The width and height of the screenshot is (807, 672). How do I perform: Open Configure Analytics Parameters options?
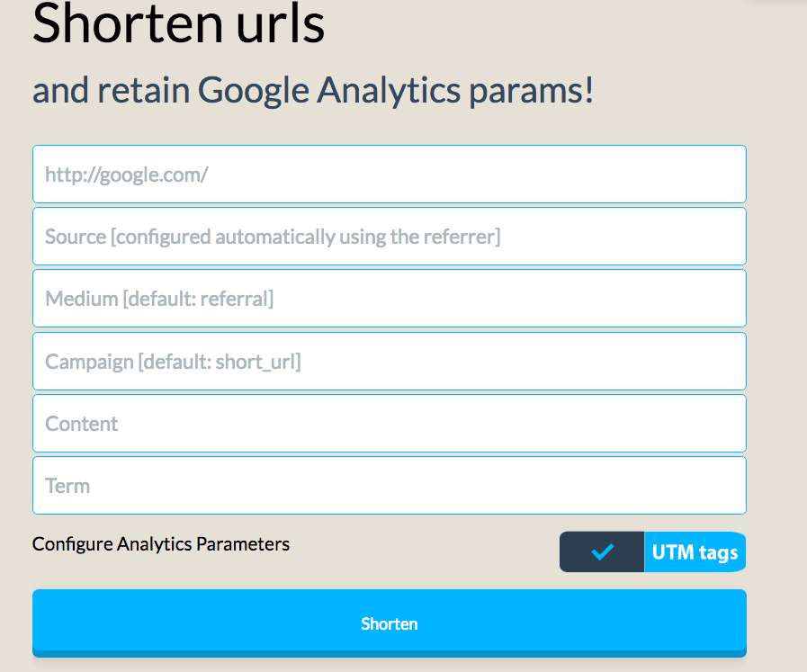click(x=160, y=543)
